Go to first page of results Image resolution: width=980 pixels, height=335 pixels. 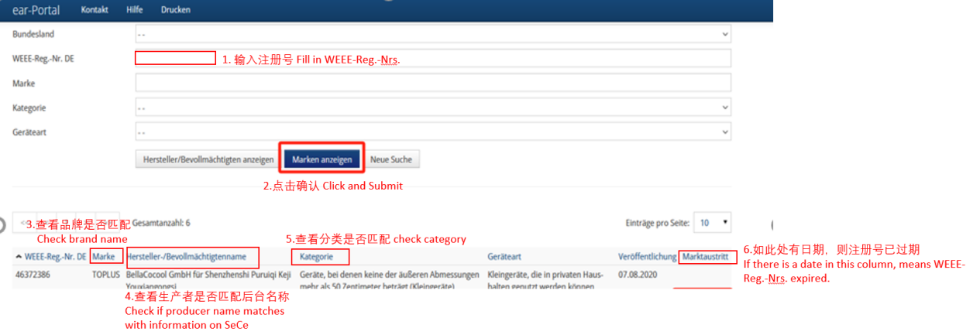pos(23,223)
